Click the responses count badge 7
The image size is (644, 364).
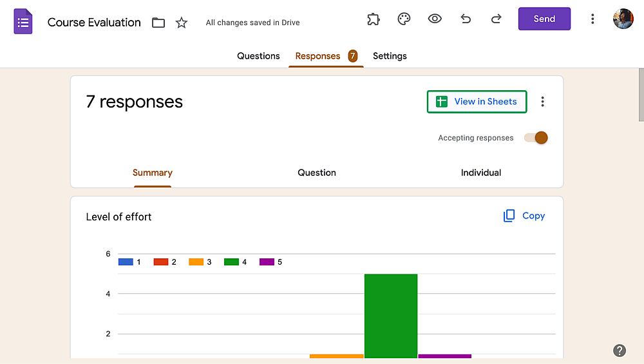tap(352, 56)
